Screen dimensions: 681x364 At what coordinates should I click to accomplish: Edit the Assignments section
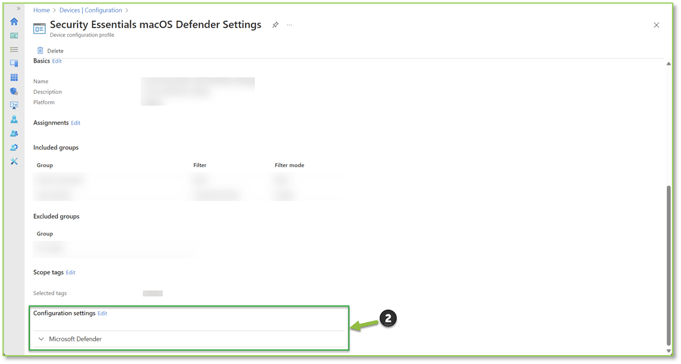point(76,123)
